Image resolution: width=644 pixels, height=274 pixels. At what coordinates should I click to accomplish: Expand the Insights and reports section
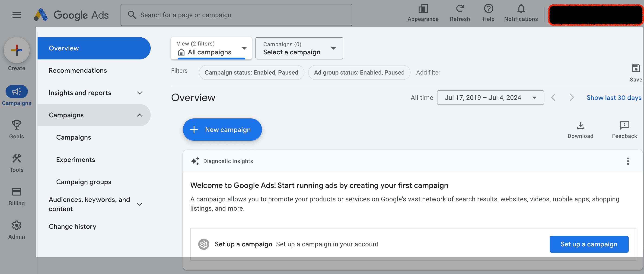pyautogui.click(x=140, y=93)
